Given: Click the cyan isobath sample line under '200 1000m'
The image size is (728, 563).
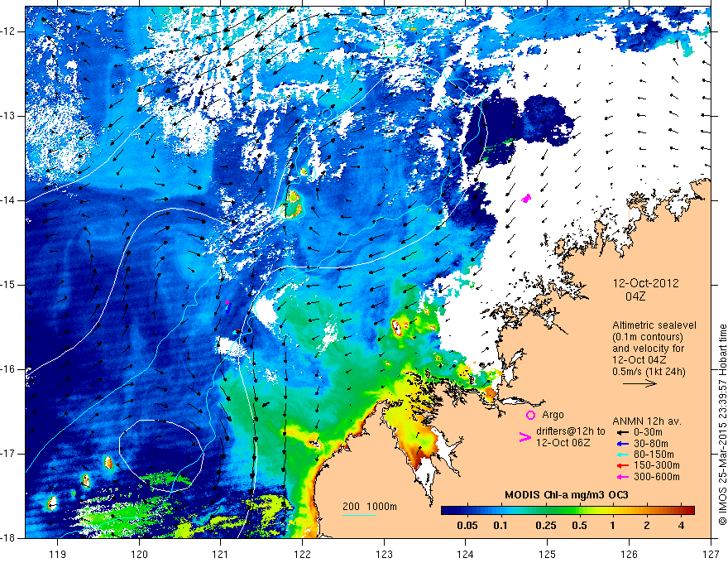Looking at the screenshot, I should [x=359, y=515].
